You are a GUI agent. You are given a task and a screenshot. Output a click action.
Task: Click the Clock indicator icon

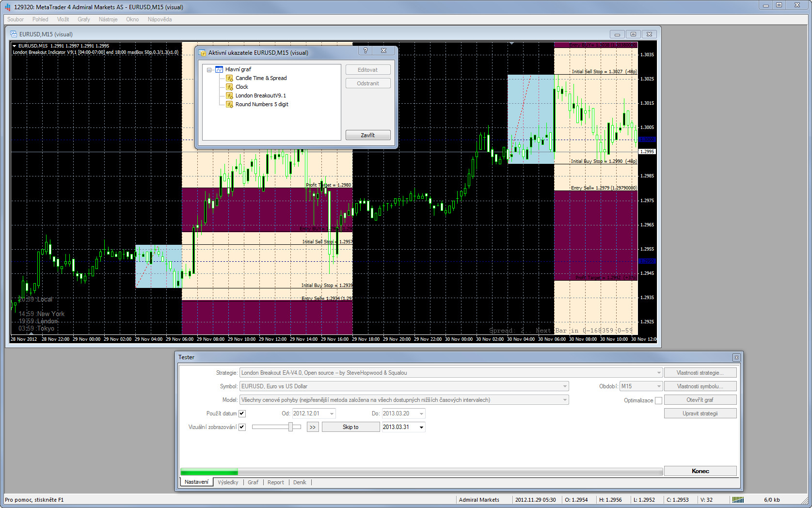[230, 87]
